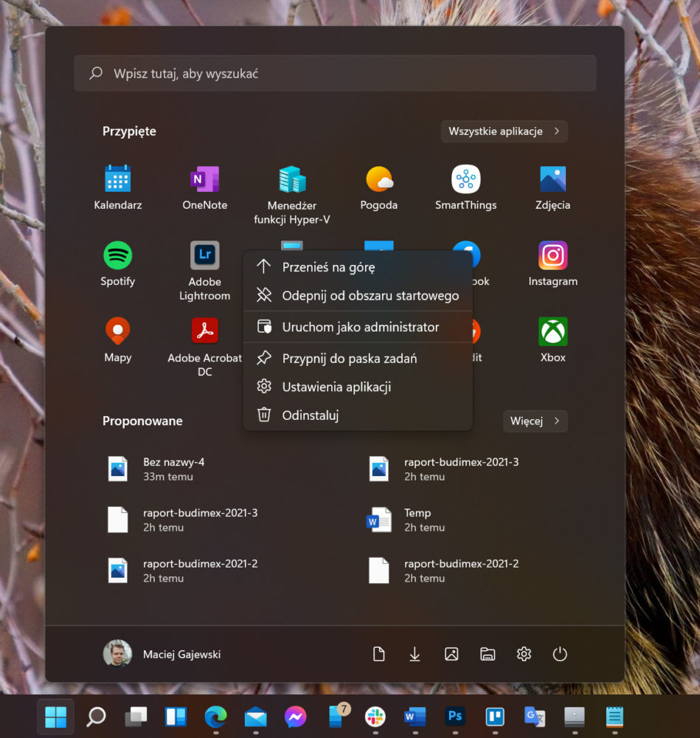The image size is (700, 738).
Task: Open Maciej Gajewski user account
Action: tap(162, 654)
